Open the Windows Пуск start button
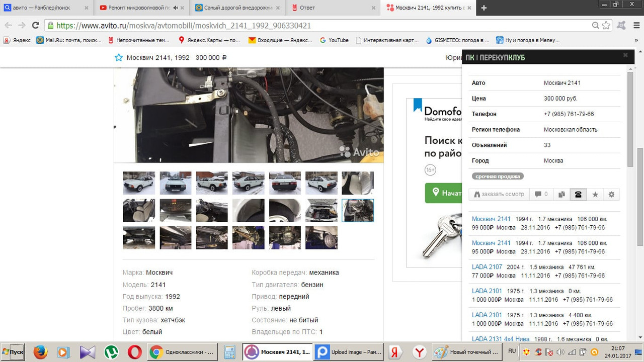The width and height of the screenshot is (644, 362). pyautogui.click(x=14, y=352)
